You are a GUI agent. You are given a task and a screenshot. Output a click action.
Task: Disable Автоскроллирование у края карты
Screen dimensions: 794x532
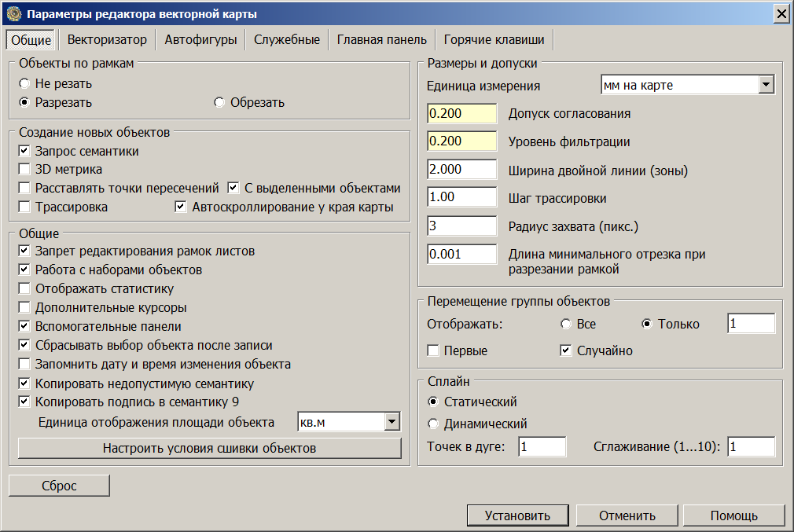click(180, 207)
